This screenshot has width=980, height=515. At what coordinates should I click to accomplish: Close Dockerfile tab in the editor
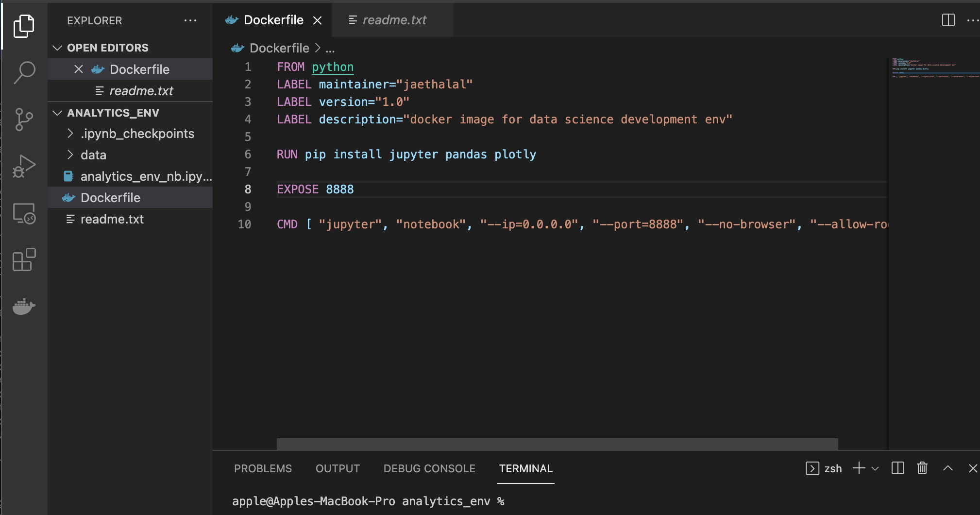click(x=318, y=20)
